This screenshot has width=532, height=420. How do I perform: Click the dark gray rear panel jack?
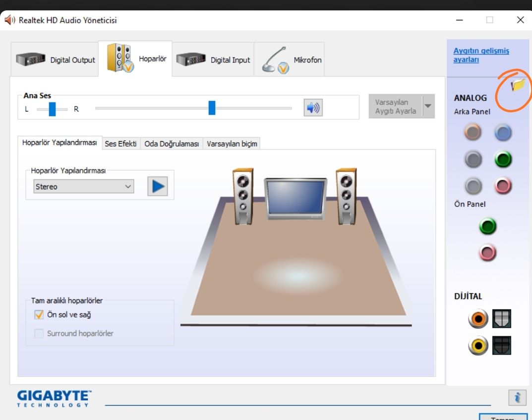pos(473,159)
